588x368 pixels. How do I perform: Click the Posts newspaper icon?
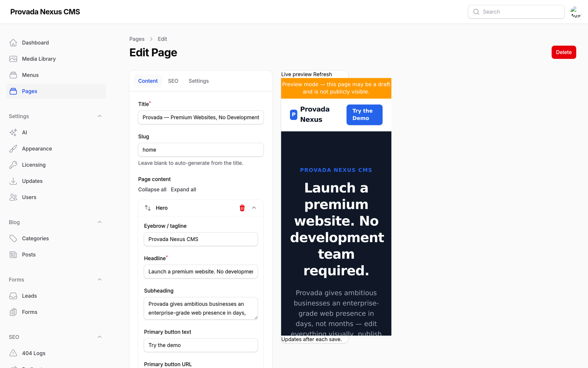(13, 255)
